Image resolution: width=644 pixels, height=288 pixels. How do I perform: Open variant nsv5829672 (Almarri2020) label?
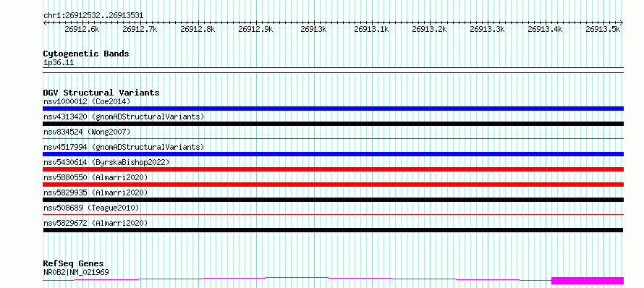96,223
